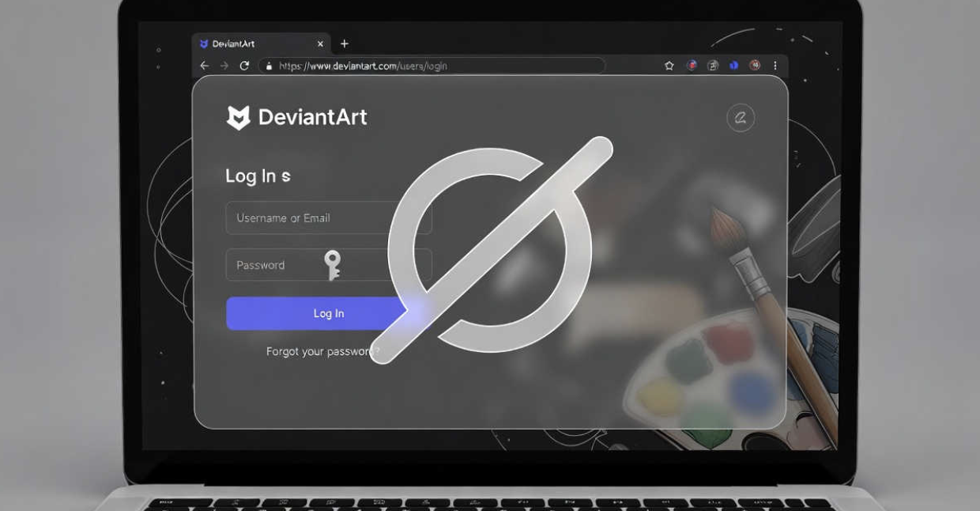980x511 pixels.
Task: Click the padlock icon in the address bar
Action: pos(269,66)
